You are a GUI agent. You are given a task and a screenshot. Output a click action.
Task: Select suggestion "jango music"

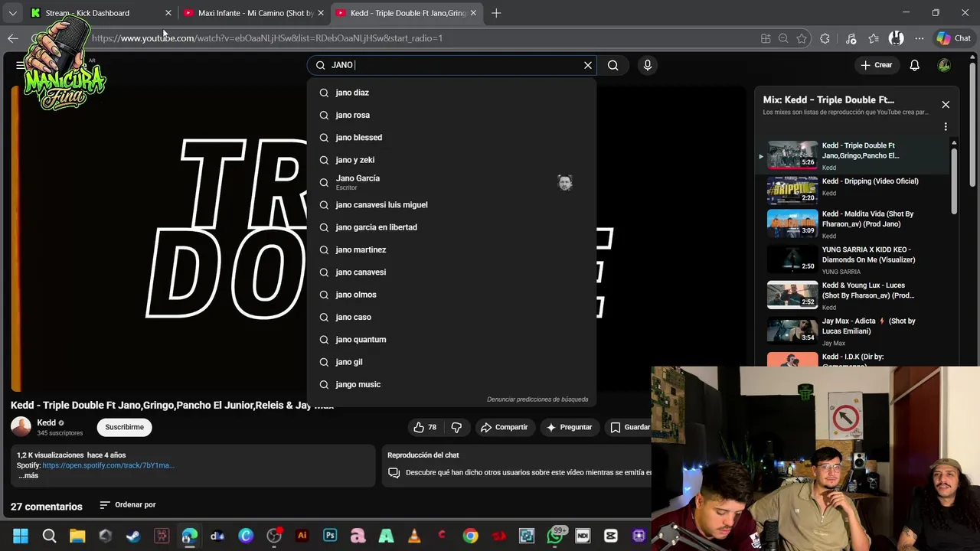(x=452, y=385)
